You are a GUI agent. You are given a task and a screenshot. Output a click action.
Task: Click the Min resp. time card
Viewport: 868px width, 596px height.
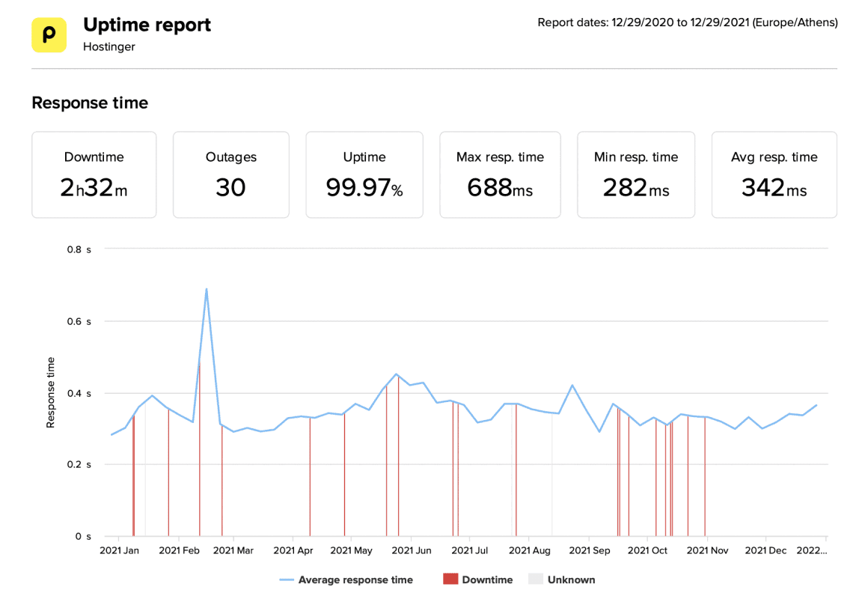[x=635, y=174]
